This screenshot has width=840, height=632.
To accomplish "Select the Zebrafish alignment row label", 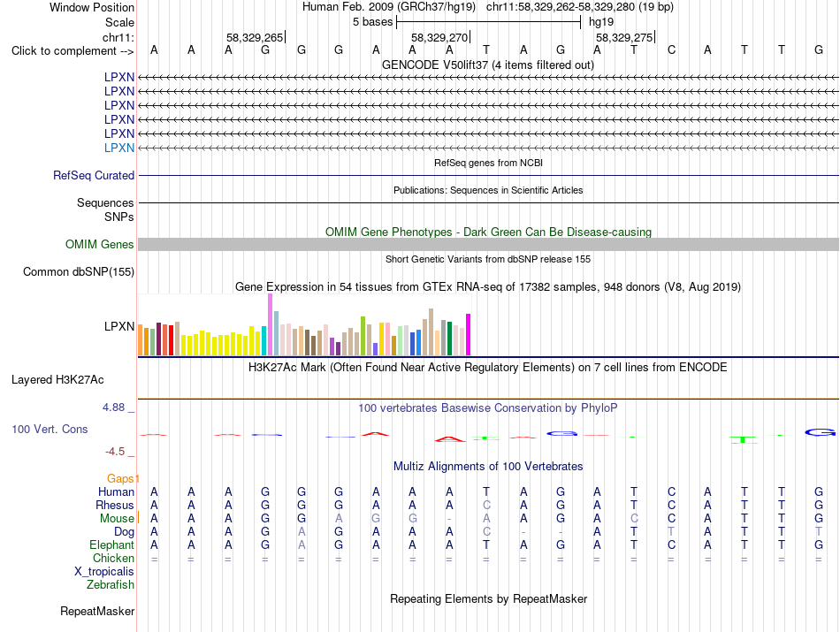I will coord(111,585).
